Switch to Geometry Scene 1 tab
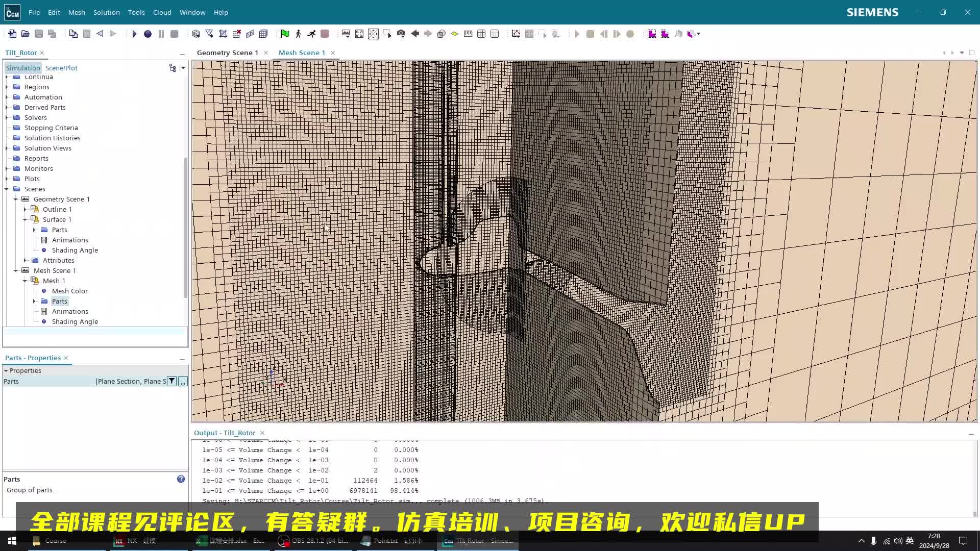The image size is (980, 551). click(x=227, y=53)
